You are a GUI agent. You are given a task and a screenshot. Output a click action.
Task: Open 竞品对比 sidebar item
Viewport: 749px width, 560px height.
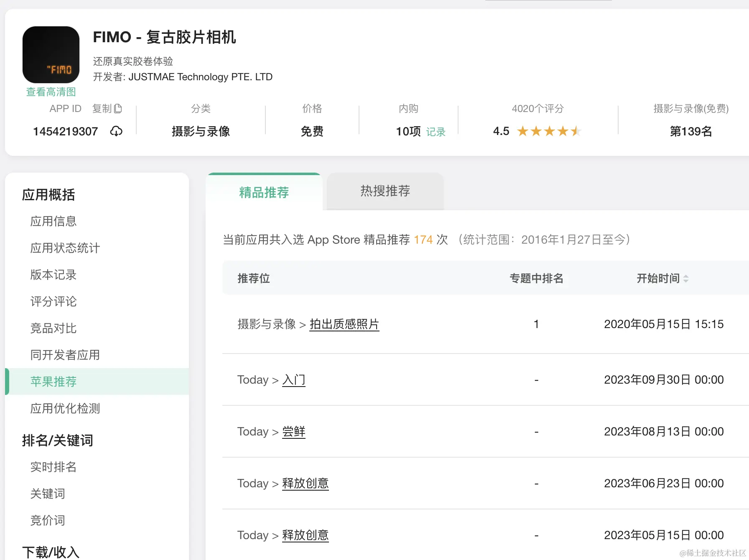tap(53, 328)
